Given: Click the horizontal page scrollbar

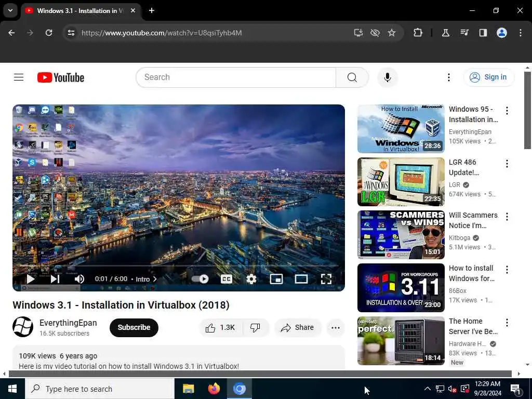Looking at the screenshot, I should click(x=260, y=374).
